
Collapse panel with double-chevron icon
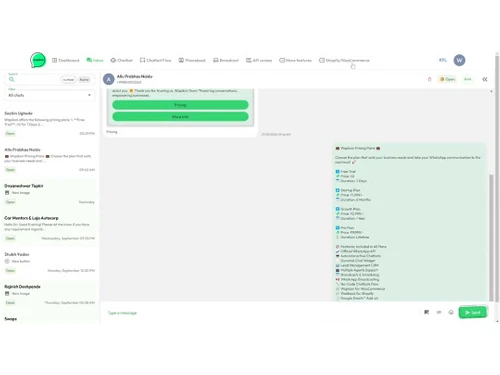click(x=485, y=79)
